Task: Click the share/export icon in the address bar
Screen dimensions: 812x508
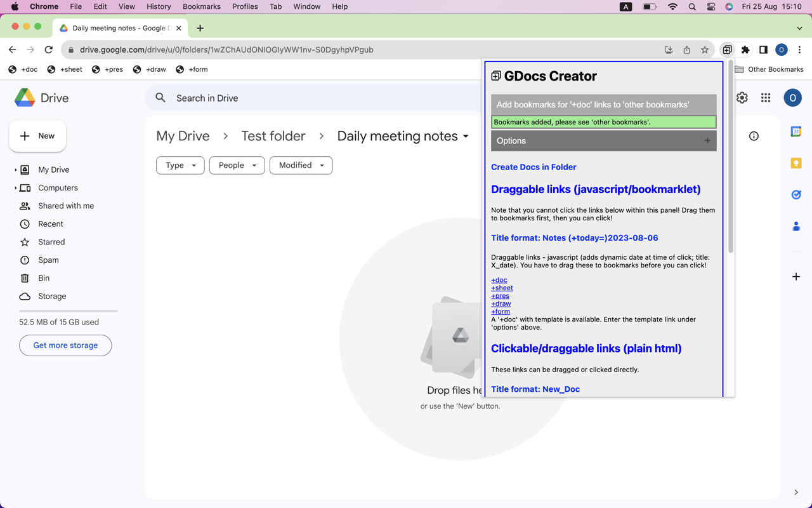Action: click(x=686, y=49)
